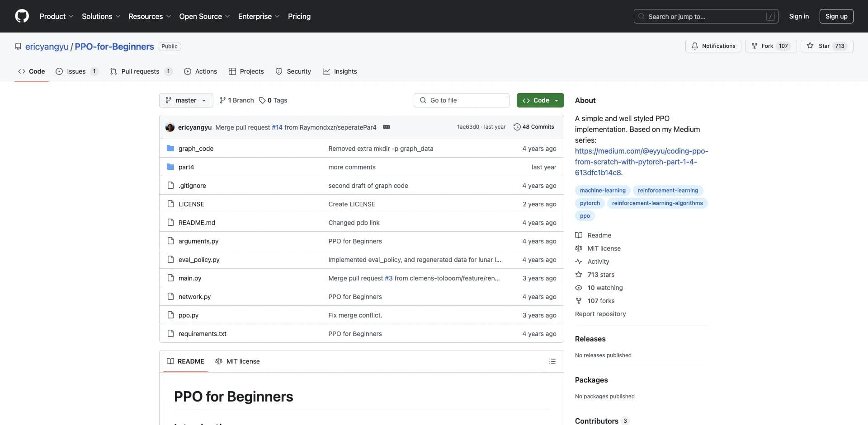Expand commit message with ellipsis icon

click(387, 127)
